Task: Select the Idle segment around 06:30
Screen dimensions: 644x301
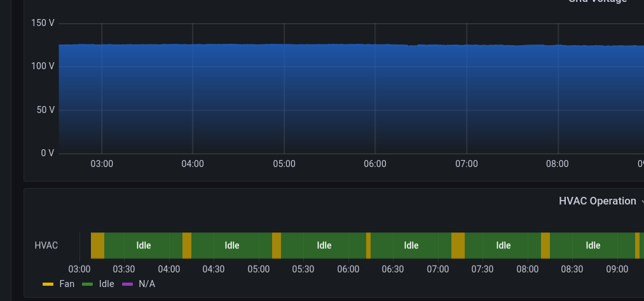Action: [x=411, y=246]
